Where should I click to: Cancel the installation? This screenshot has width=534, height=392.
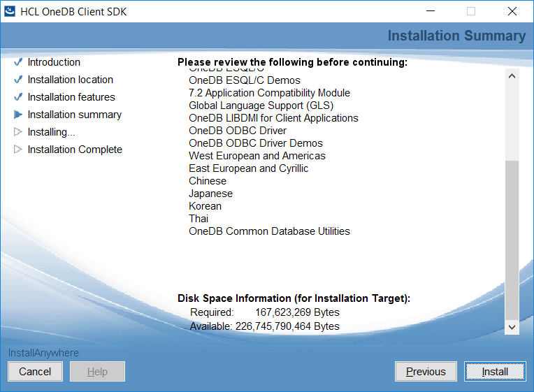[35, 372]
